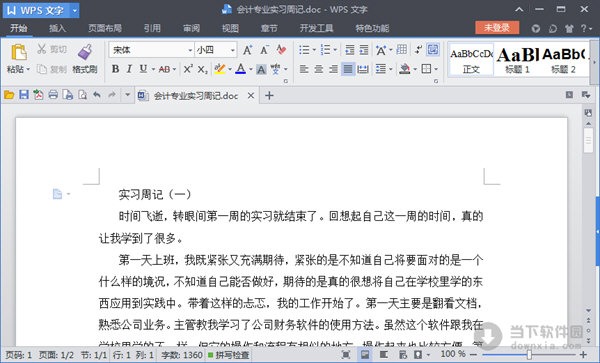This screenshot has height=363, width=600.
Task: Switch to the 插入 tab
Action: click(57, 28)
